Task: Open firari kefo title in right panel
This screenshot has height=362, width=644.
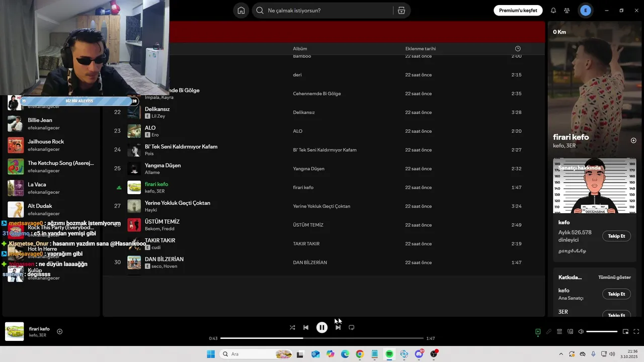Action: [571, 137]
